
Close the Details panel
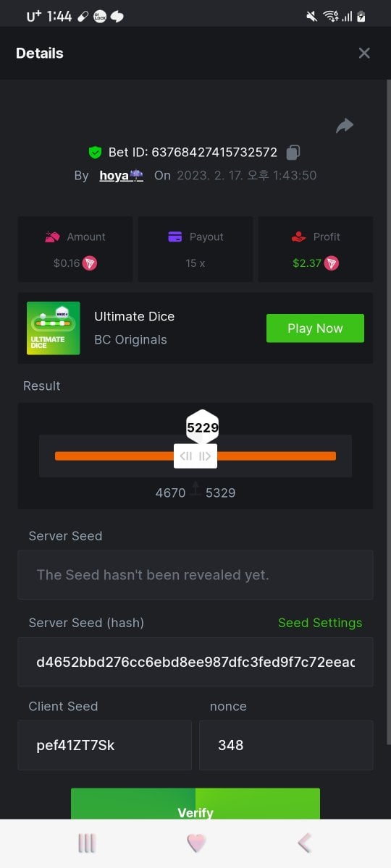point(364,53)
